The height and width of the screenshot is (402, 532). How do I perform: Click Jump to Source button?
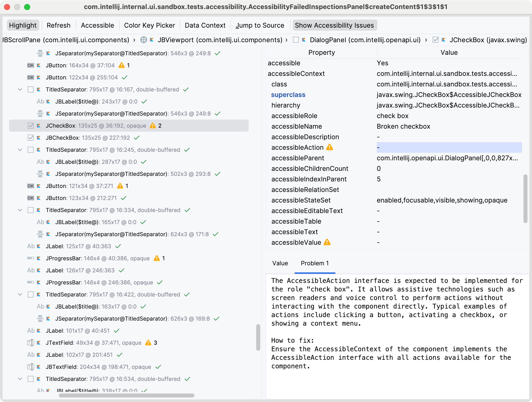(260, 25)
